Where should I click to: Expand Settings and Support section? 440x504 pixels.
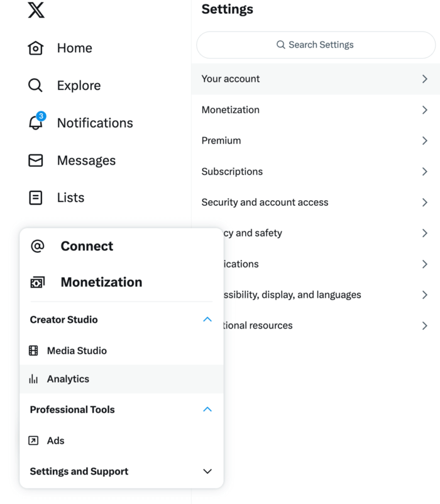tap(207, 471)
